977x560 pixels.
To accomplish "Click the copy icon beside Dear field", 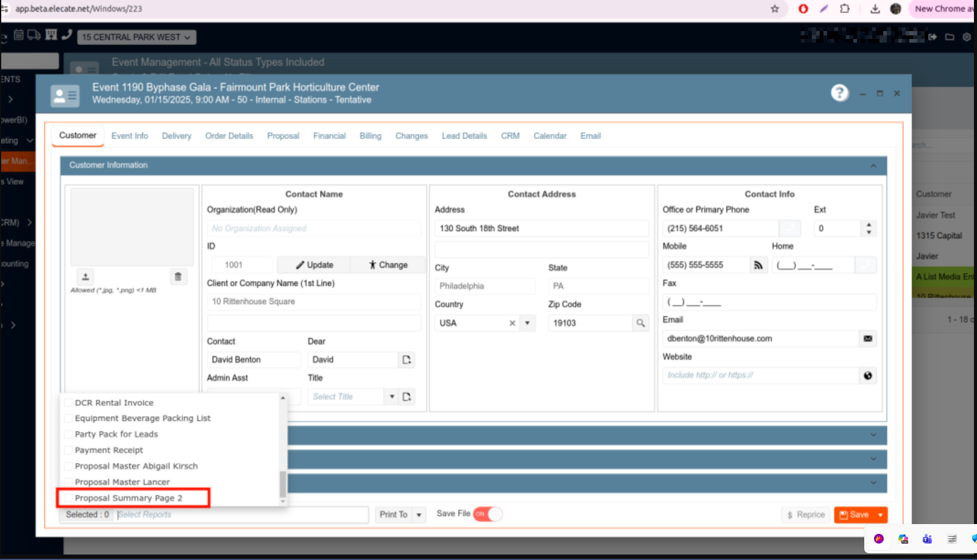I will point(407,360).
